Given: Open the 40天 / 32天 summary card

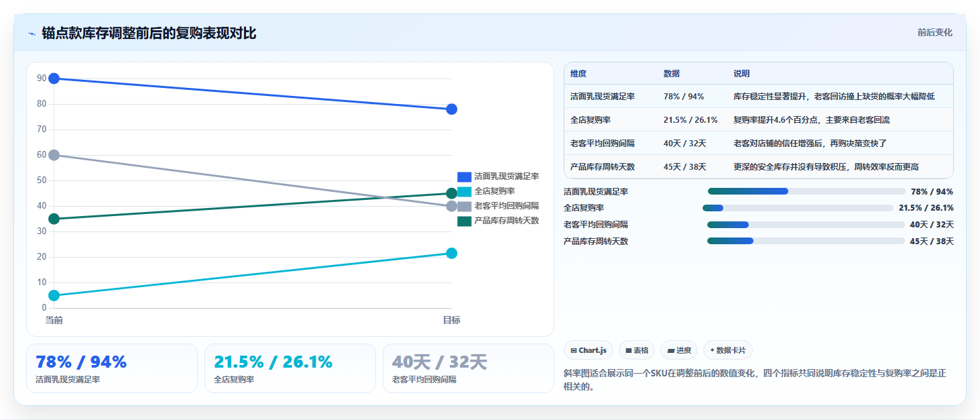Looking at the screenshot, I should click(469, 368).
